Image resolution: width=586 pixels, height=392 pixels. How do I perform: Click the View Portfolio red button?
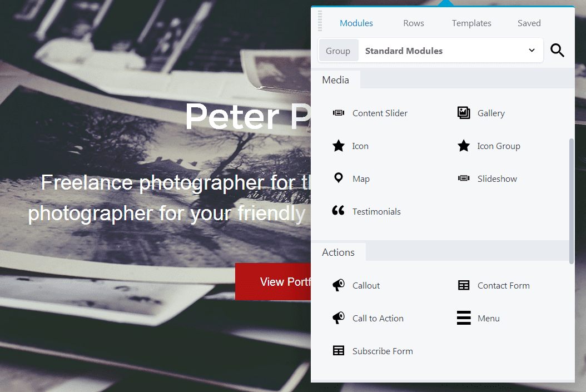coord(273,281)
